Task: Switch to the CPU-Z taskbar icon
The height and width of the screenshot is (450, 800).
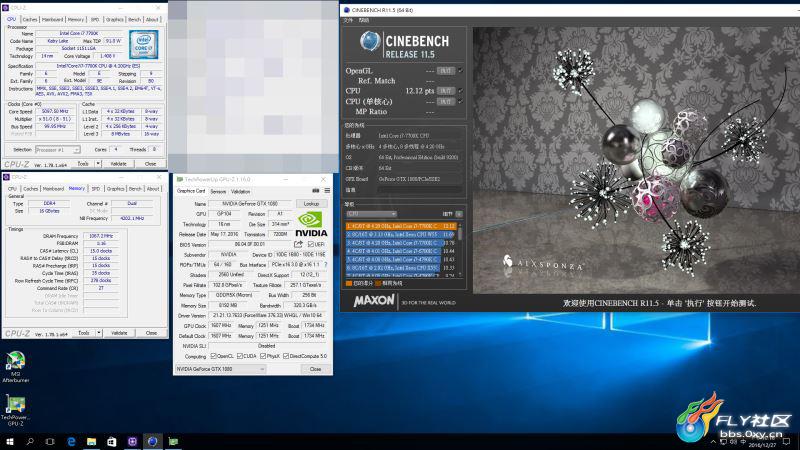Action: point(132,442)
